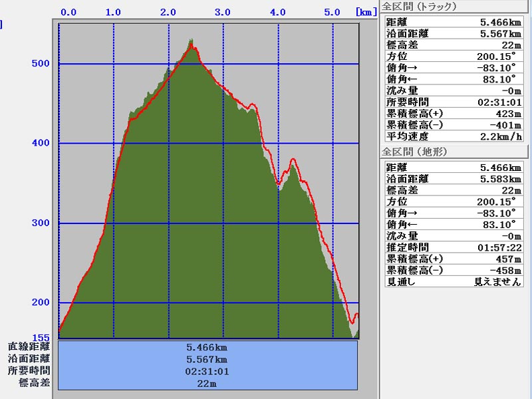Select 累積標高(-) -401m in track section
The width and height of the screenshot is (532, 399).
pos(454,125)
